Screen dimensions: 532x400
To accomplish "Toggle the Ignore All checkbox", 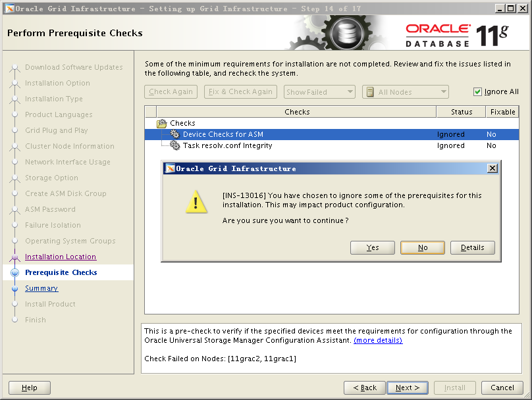I will tap(477, 92).
